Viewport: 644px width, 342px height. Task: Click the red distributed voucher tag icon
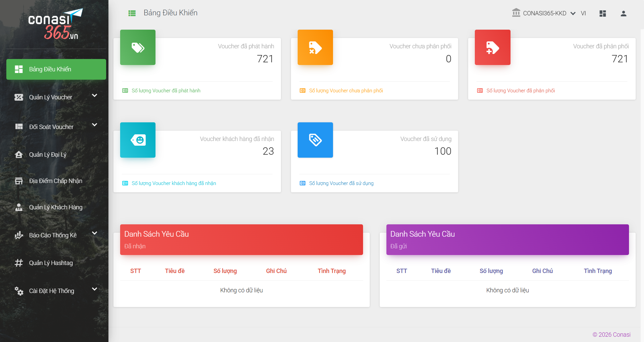point(492,47)
